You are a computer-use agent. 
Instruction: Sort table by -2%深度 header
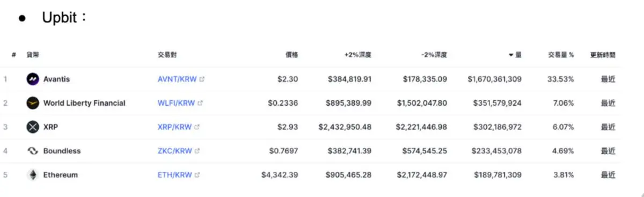pyautogui.click(x=434, y=55)
